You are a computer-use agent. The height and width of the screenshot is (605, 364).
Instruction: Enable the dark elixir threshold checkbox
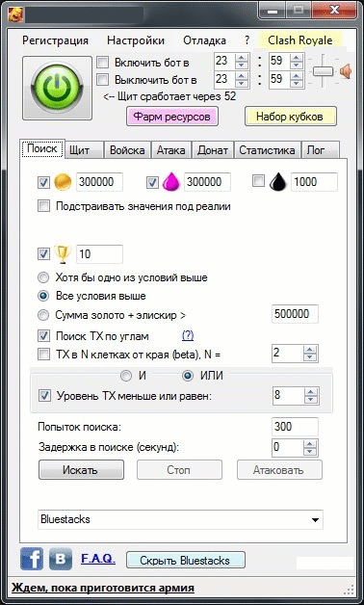pos(257,181)
